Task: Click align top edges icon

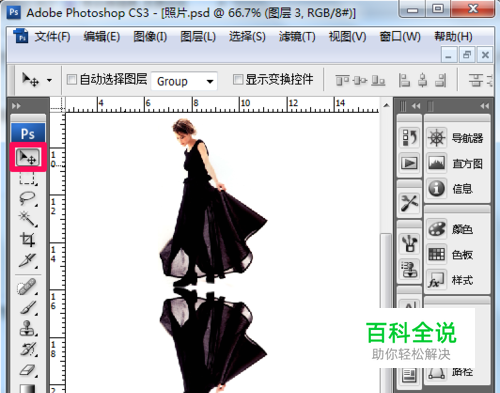Action: [x=342, y=80]
